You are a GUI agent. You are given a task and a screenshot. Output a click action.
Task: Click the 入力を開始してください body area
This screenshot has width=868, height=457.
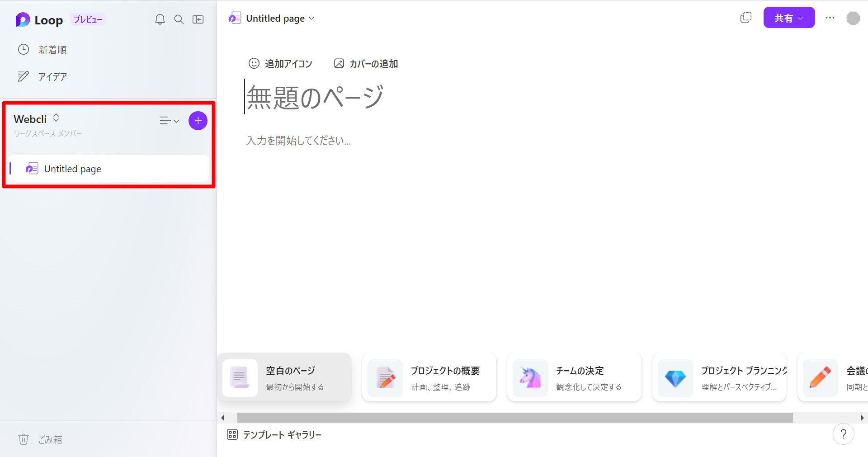(x=298, y=141)
